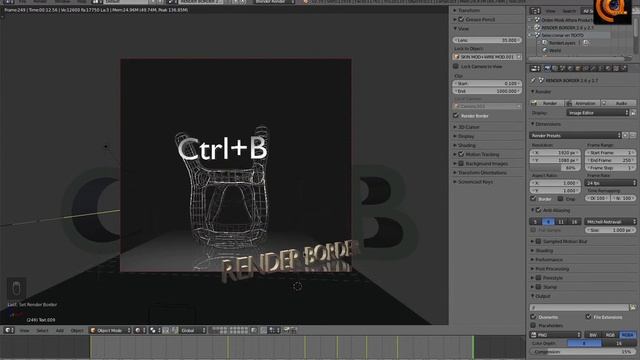This screenshot has height=360, width=640.
Task: Click the Render button
Action: click(547, 103)
